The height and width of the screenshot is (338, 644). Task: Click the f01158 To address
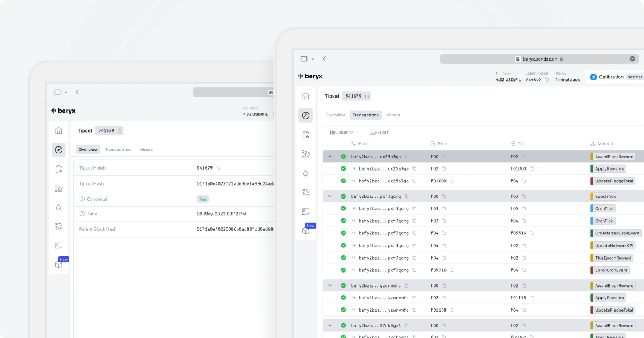pyautogui.click(x=518, y=298)
